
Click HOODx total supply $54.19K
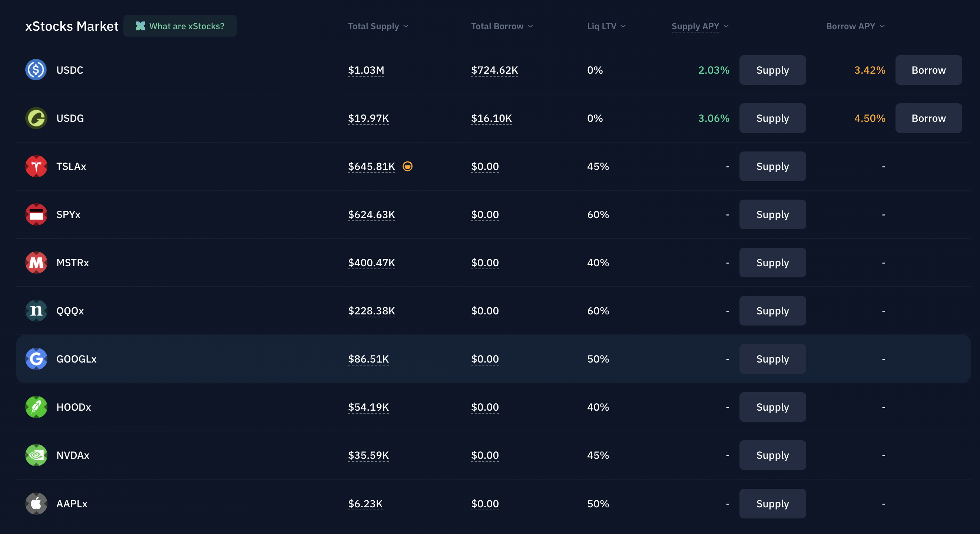pos(368,407)
